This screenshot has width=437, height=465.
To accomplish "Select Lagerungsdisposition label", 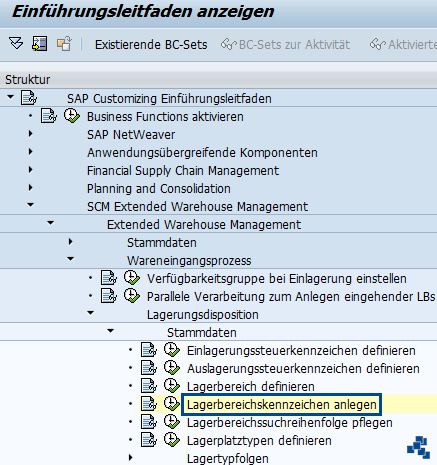I will (x=203, y=315).
